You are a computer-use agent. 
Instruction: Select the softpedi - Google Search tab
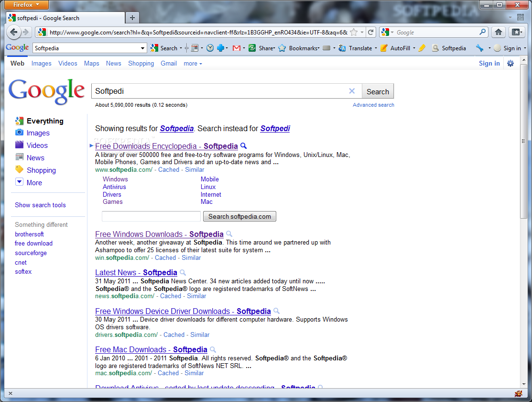click(65, 18)
